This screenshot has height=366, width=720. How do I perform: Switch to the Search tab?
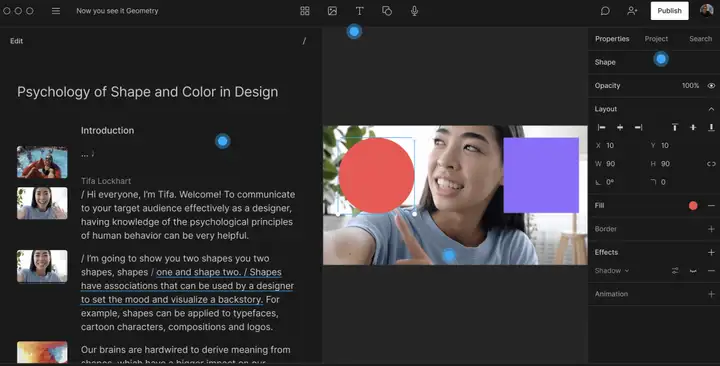click(x=700, y=39)
